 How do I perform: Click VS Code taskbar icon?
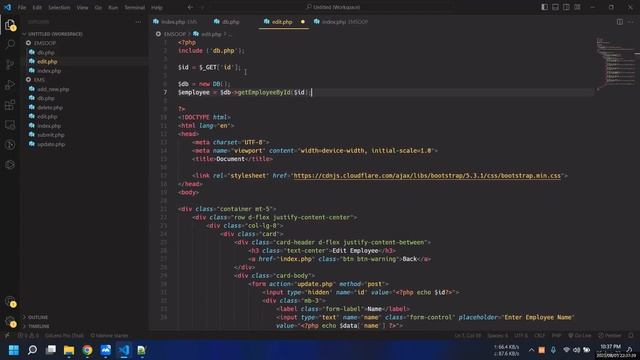(124, 350)
